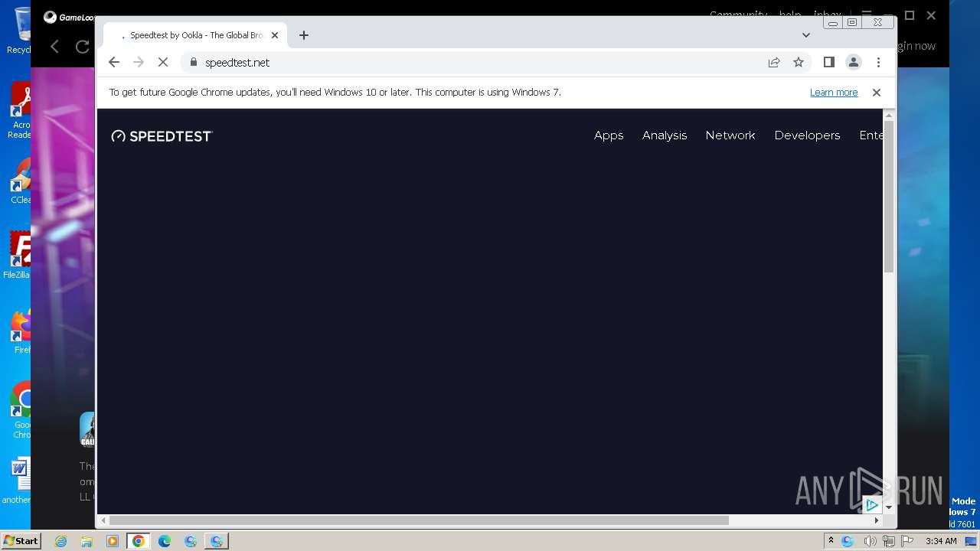The width and height of the screenshot is (980, 551).
Task: Open the Developers menu item
Action: pyautogui.click(x=807, y=135)
